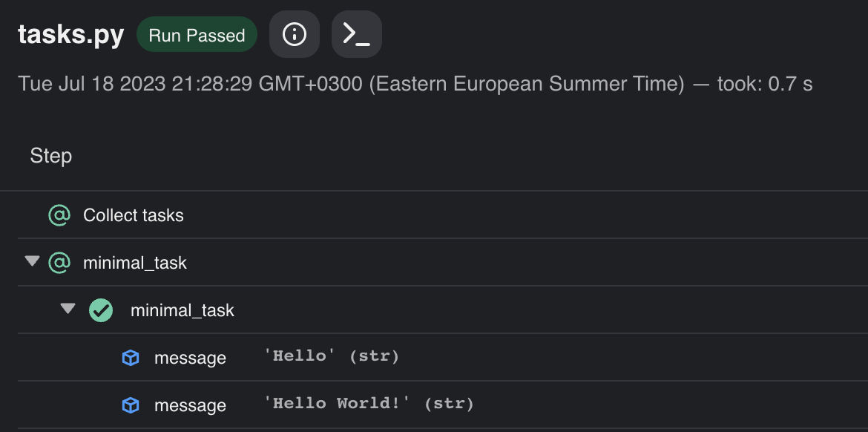This screenshot has width=868, height=432.
Task: Click the Run Passed status badge
Action: (x=197, y=34)
